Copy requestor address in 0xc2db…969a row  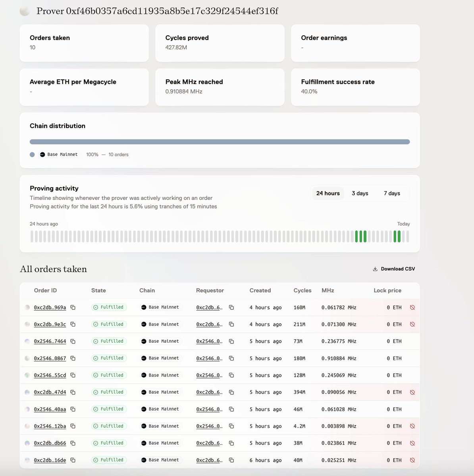pyautogui.click(x=231, y=307)
